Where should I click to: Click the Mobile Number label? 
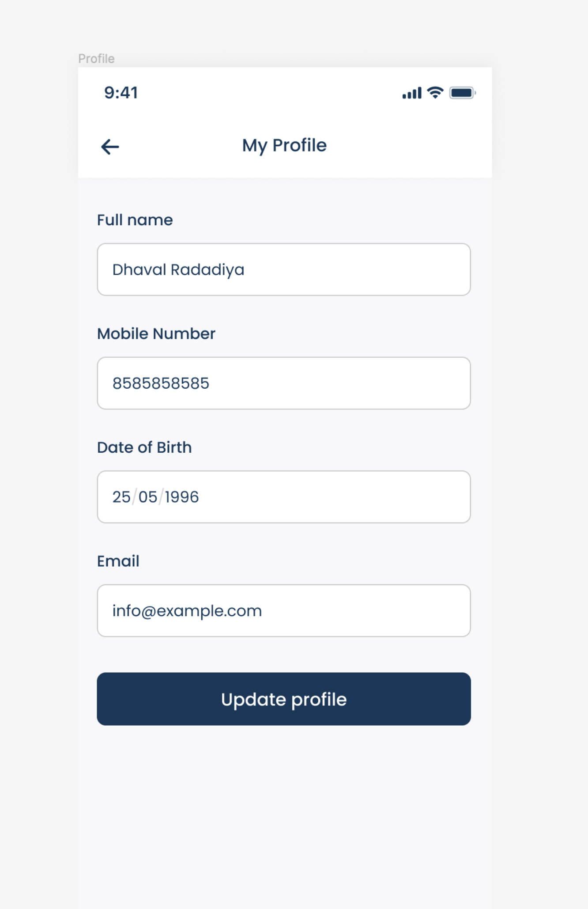click(x=156, y=333)
